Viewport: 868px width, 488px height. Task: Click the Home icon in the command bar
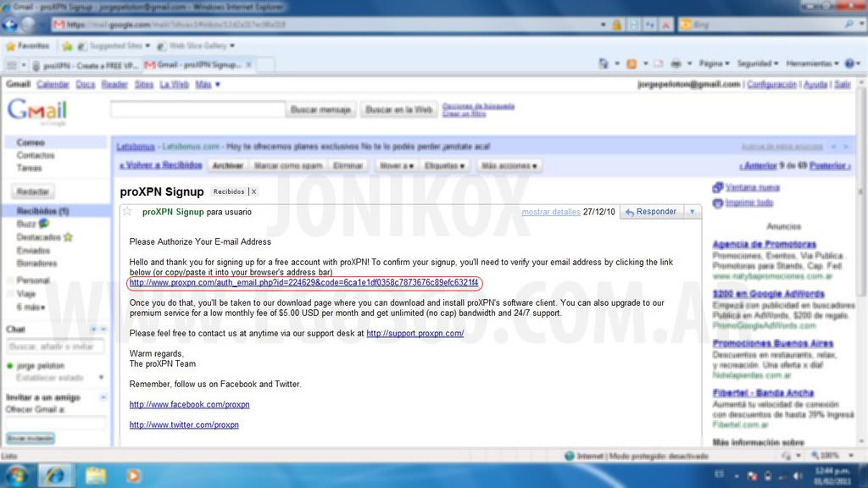coord(604,64)
